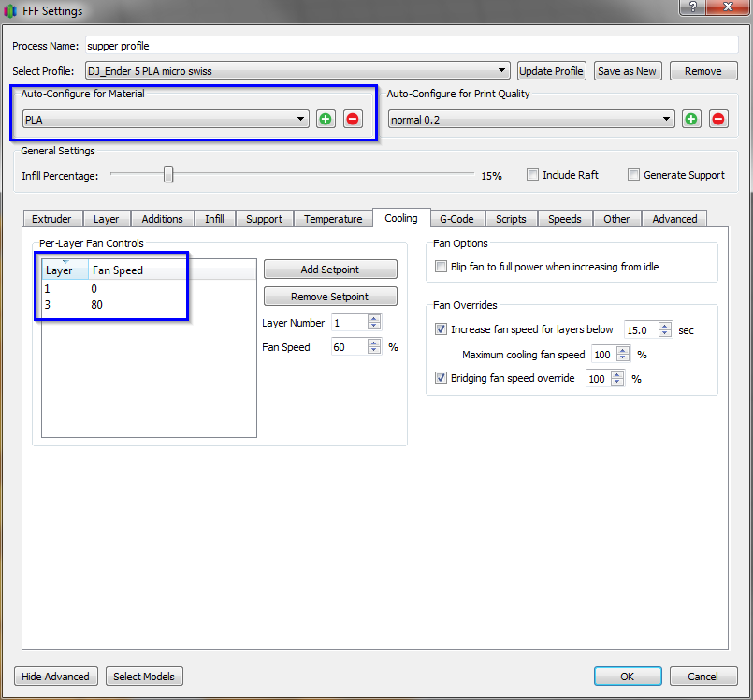Click the help question mark button
The width and height of the screenshot is (753, 700).
(693, 7)
